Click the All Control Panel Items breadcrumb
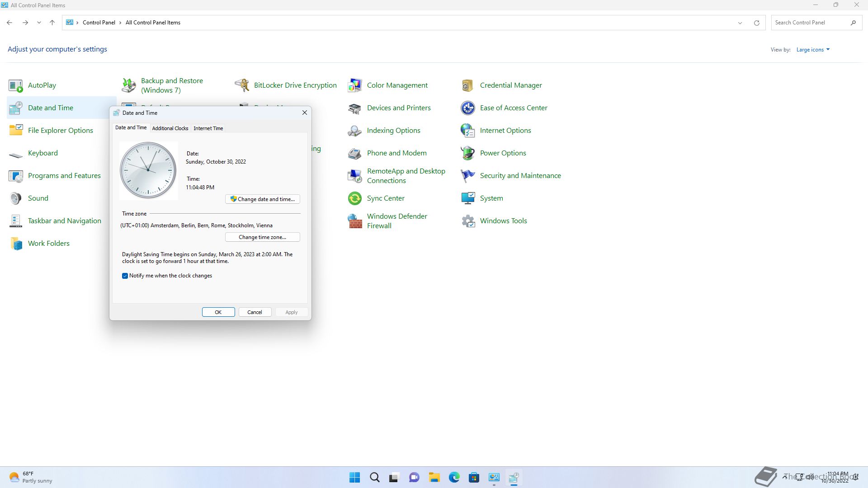 point(153,23)
